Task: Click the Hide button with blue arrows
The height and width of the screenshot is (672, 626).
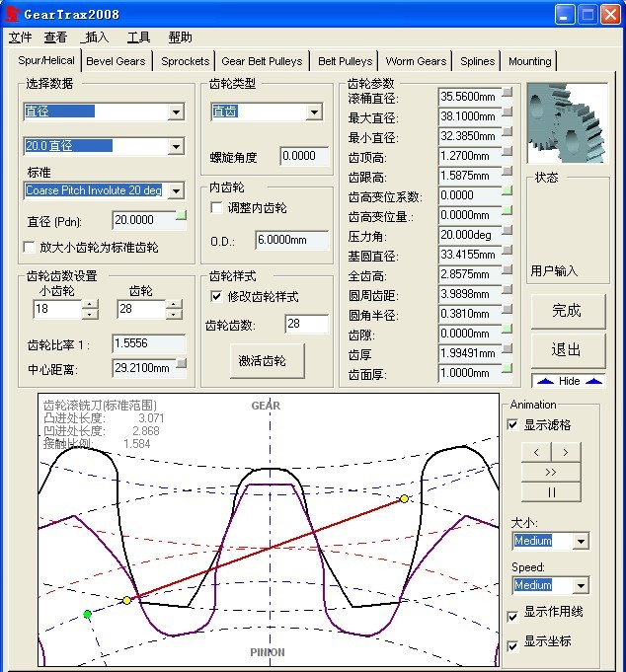Action: 569,381
